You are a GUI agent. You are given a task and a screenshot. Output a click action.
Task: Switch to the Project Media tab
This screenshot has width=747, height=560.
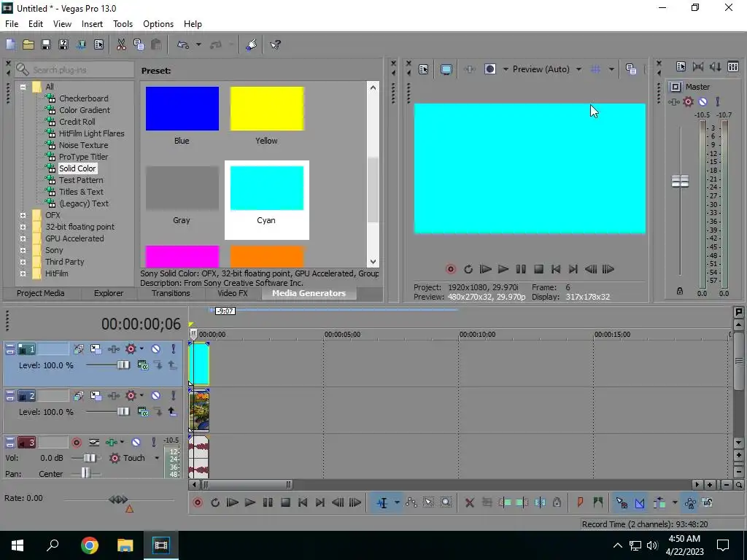41,293
